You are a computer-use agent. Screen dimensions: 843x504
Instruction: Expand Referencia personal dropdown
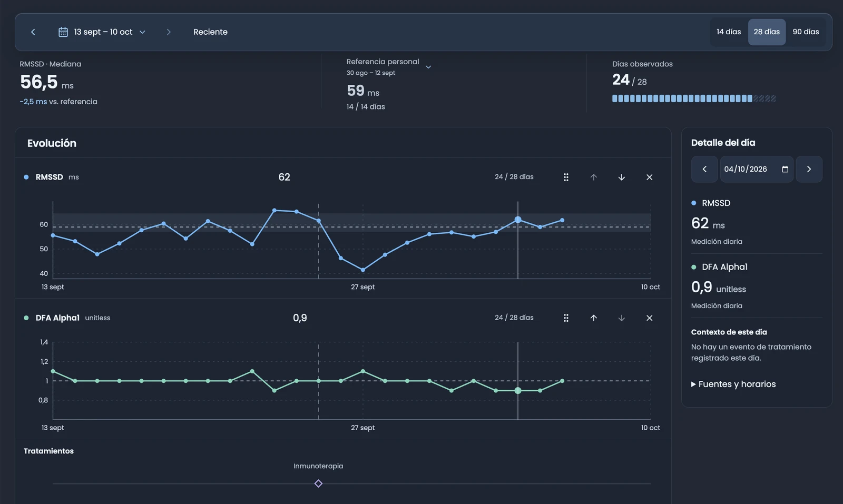[428, 67]
